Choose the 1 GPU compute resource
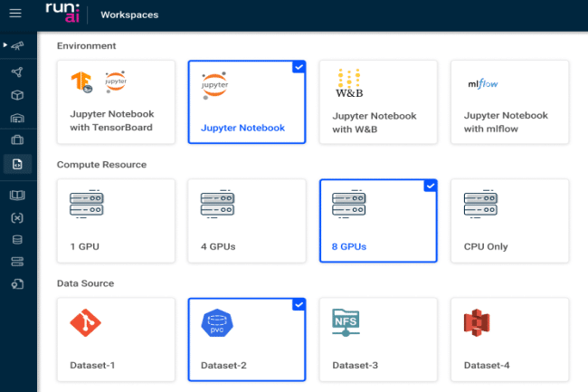The image size is (588, 392). [x=116, y=221]
